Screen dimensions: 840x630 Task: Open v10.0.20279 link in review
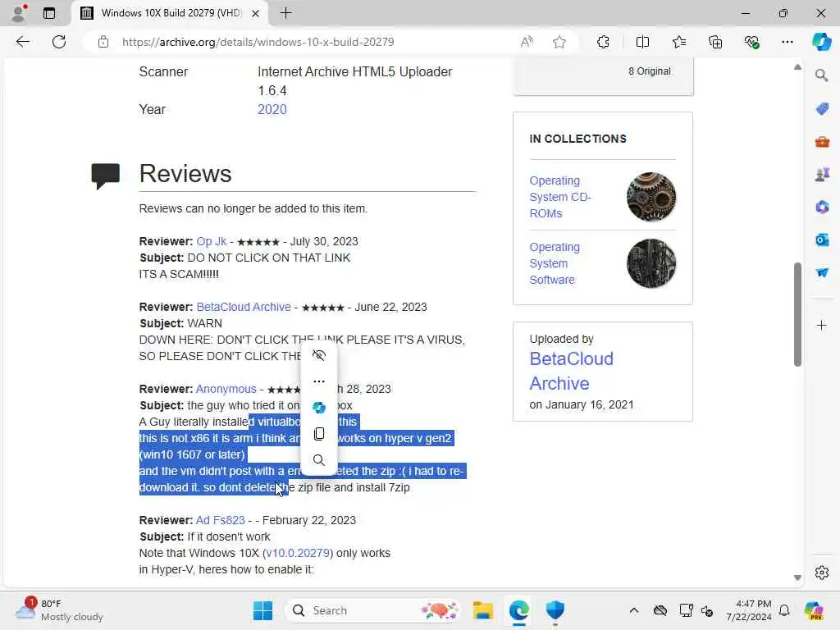(298, 553)
